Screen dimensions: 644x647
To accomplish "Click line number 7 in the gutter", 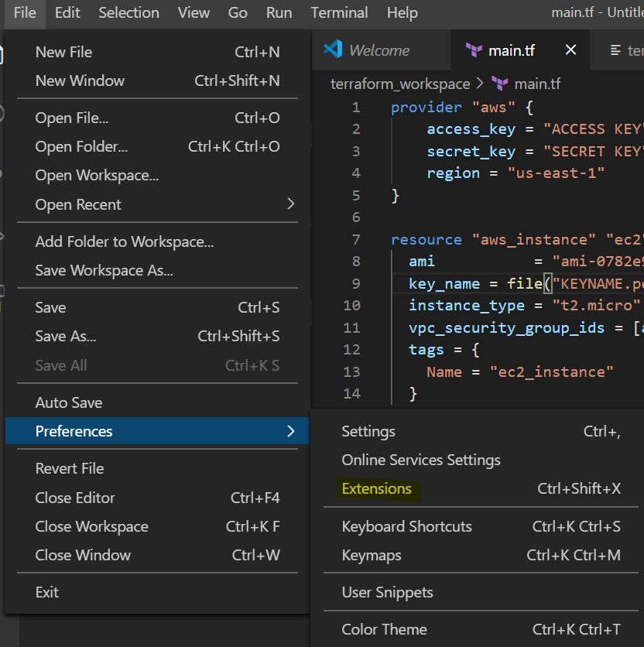I will pyautogui.click(x=356, y=240).
